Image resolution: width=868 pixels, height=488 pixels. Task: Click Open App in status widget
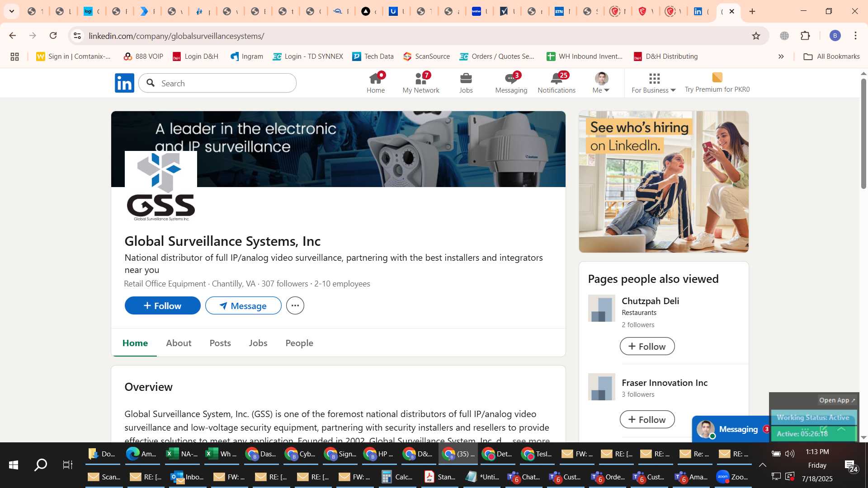837,400
